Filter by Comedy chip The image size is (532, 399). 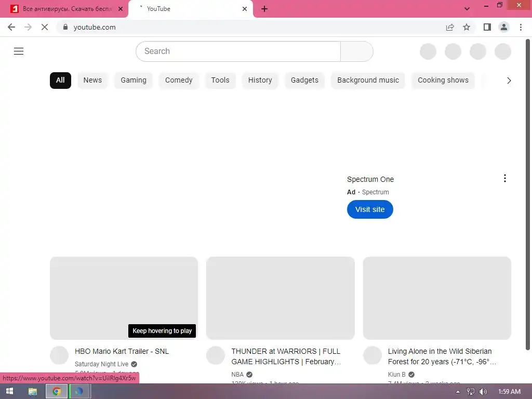click(179, 81)
